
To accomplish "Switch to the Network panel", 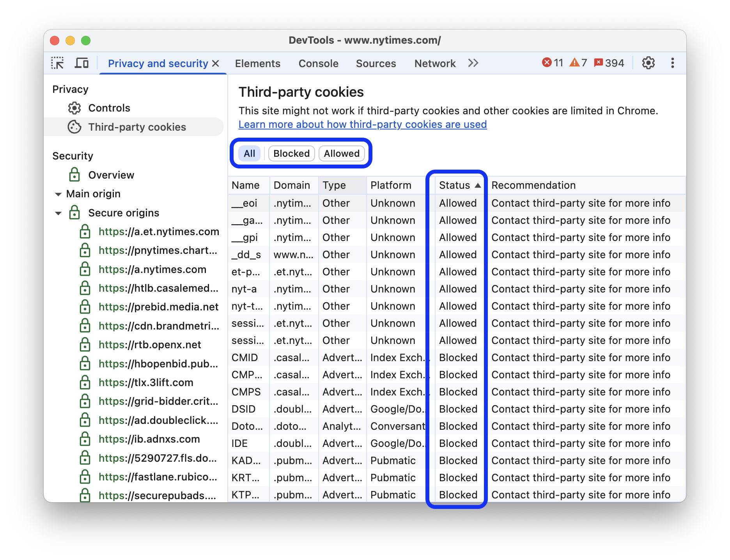I will tap(435, 63).
